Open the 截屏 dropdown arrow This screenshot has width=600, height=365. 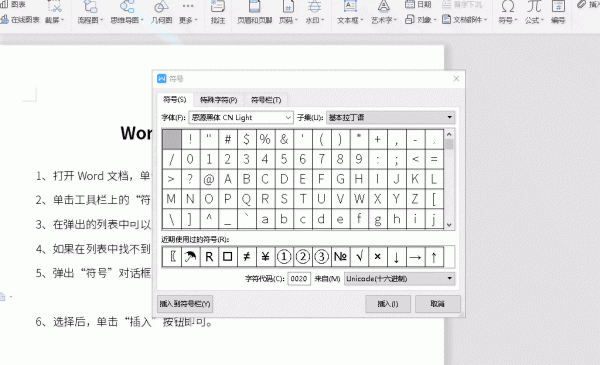click(x=63, y=20)
